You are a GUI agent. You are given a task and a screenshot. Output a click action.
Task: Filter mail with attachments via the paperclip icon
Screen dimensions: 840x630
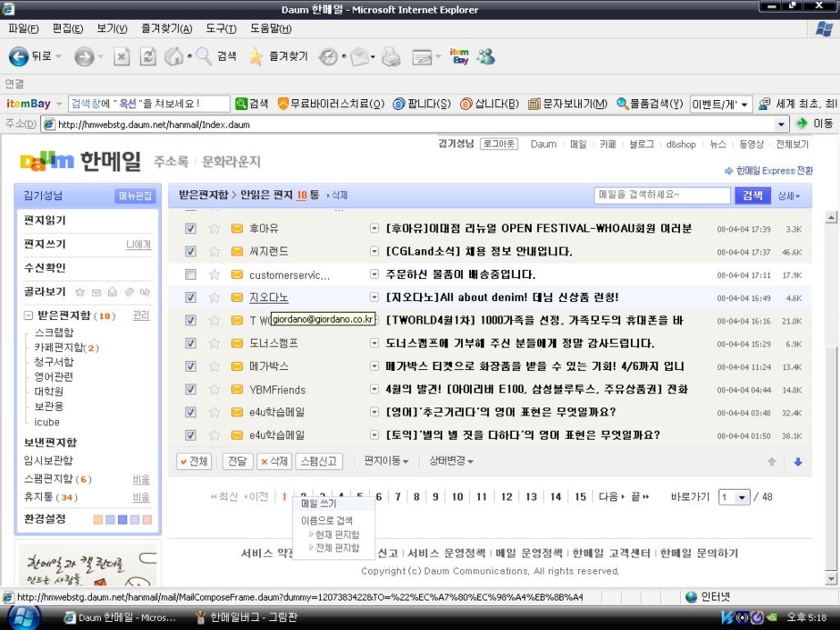point(129,292)
